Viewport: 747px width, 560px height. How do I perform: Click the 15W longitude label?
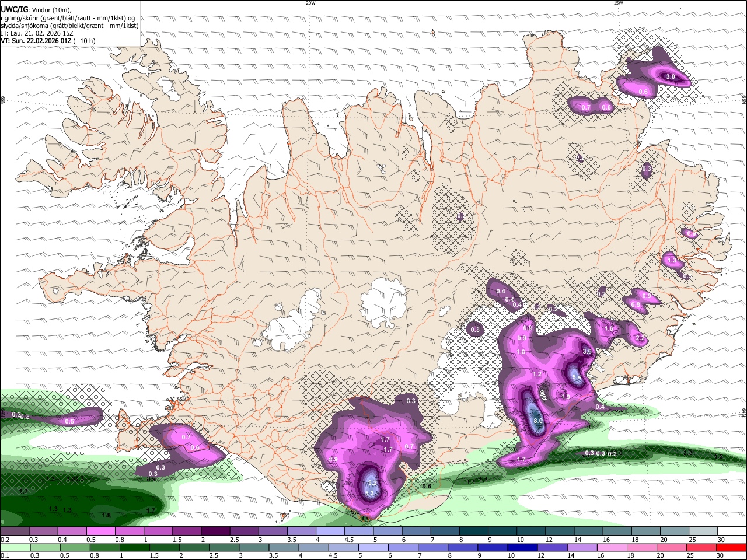(618, 3)
